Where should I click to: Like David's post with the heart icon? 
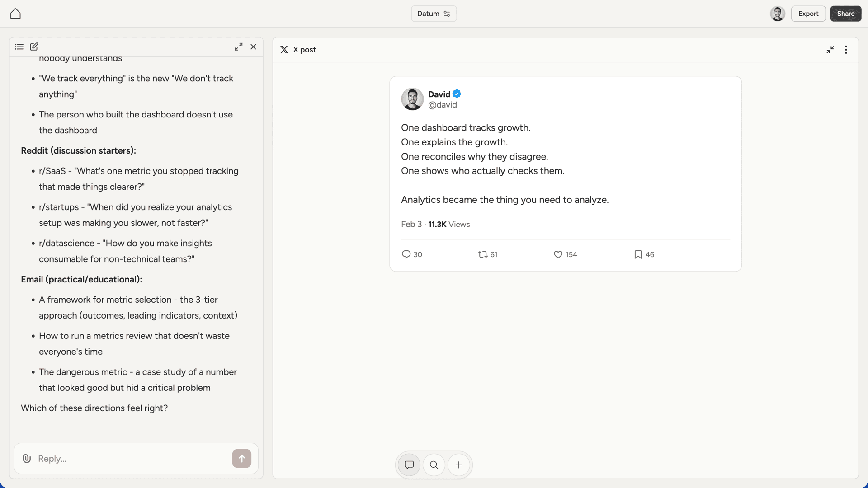(x=557, y=254)
